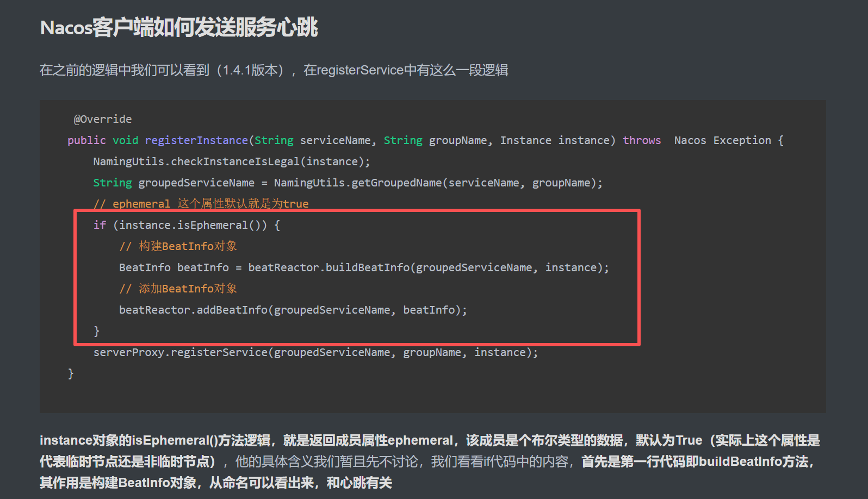Image resolution: width=868 pixels, height=499 pixels.
Task: Click "Nacos Exception" in the method signature
Action: coord(722,140)
